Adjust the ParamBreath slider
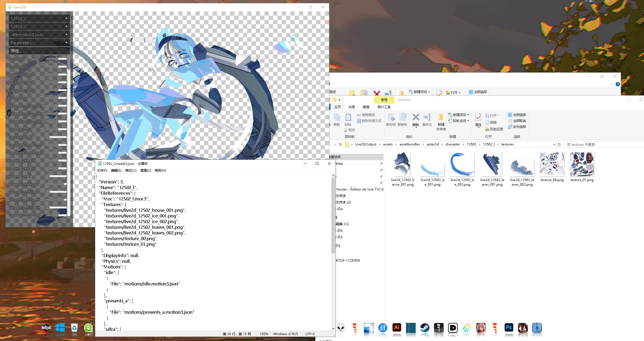The width and height of the screenshot is (644, 341). (x=58, y=137)
